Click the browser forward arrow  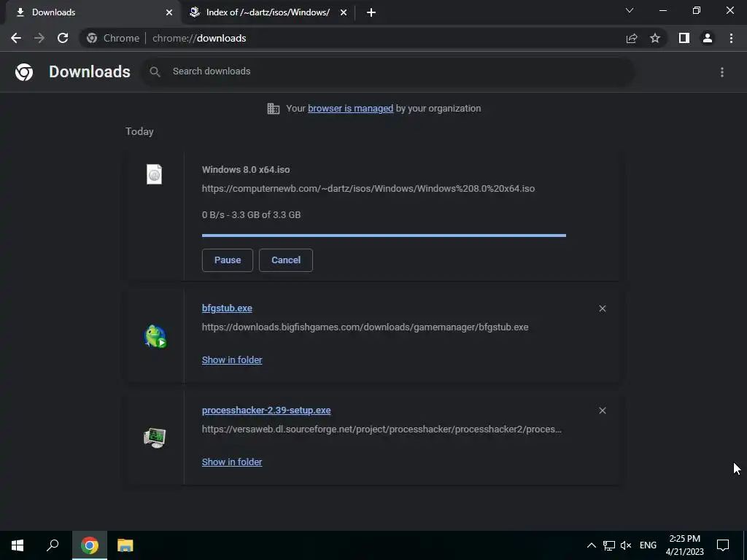click(39, 38)
